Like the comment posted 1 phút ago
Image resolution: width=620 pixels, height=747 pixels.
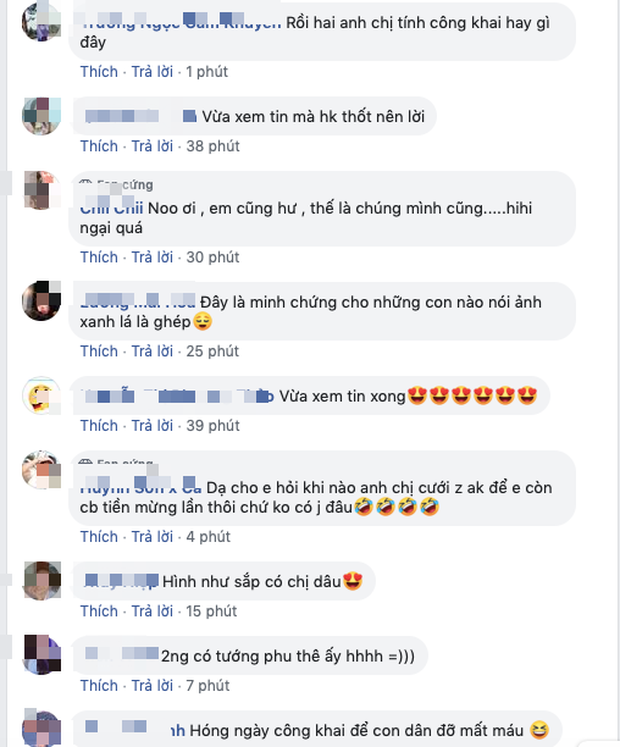coord(99,71)
